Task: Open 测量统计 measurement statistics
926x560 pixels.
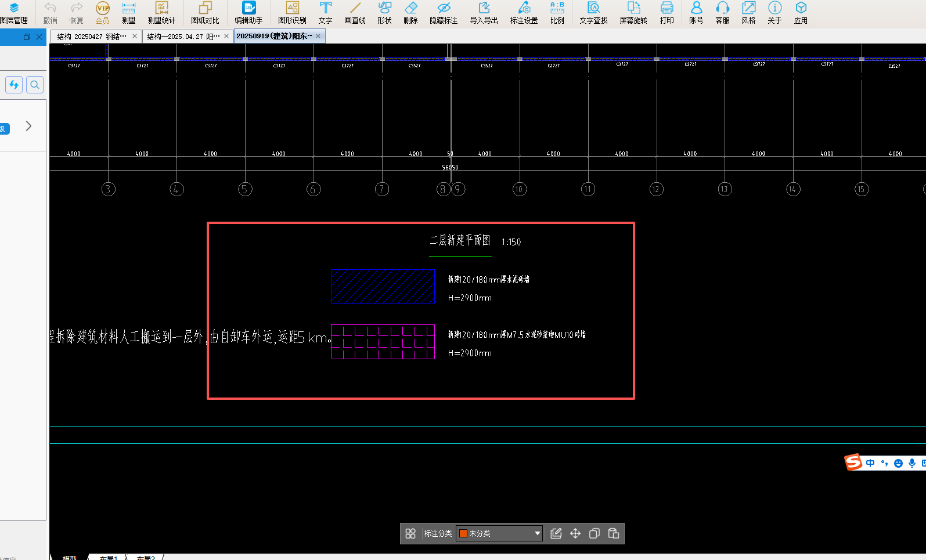Action: pos(161,13)
